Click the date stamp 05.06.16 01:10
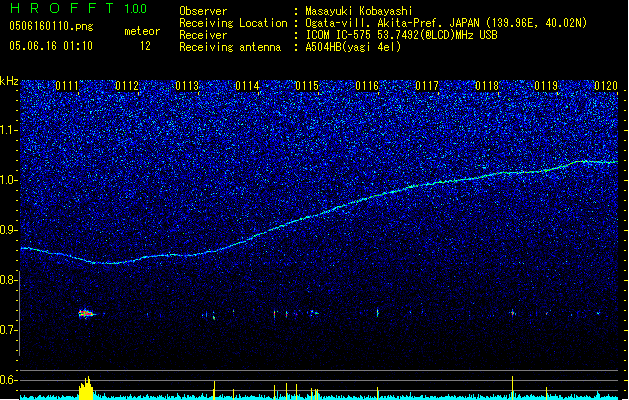This screenshot has height=400, width=629. [x=51, y=46]
